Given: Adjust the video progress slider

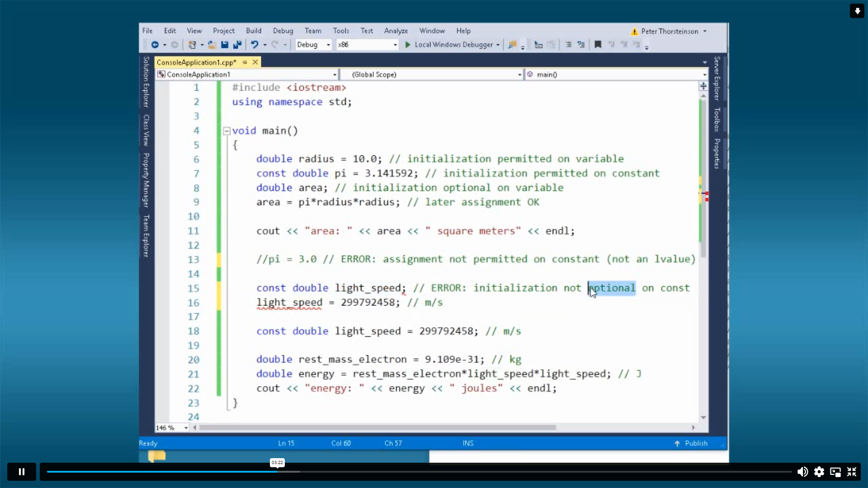Looking at the screenshot, I should [x=277, y=471].
